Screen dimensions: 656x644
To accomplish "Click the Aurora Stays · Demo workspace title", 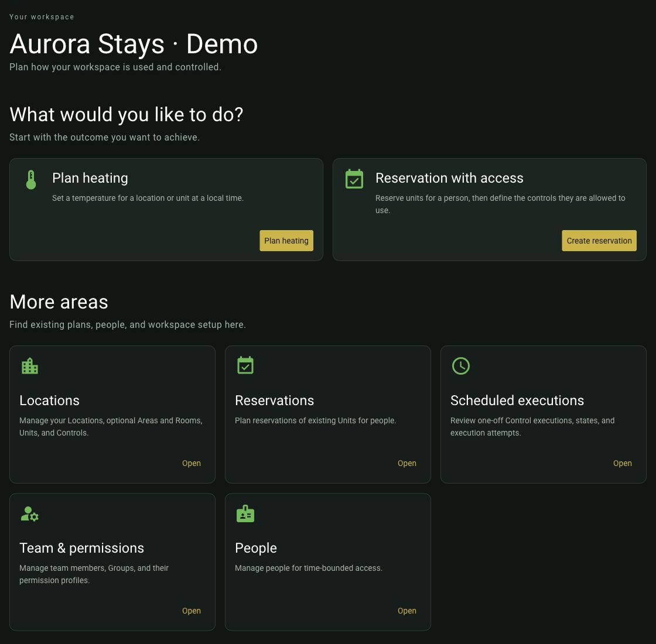I will [x=134, y=44].
